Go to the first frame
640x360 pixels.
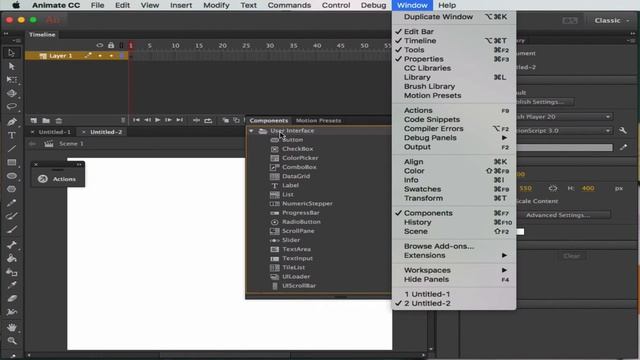click(x=136, y=120)
